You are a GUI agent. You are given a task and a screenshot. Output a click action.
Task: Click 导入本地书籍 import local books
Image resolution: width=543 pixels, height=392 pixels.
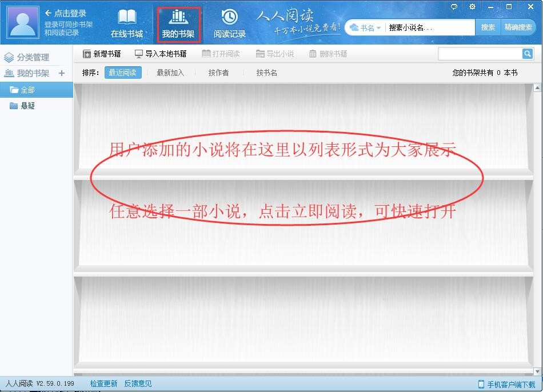[x=161, y=54]
